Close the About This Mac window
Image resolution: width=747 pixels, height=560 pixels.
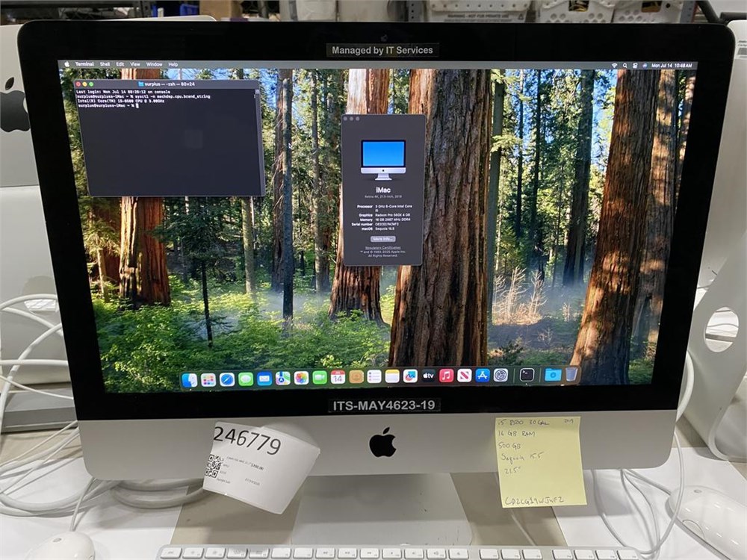coord(347,119)
